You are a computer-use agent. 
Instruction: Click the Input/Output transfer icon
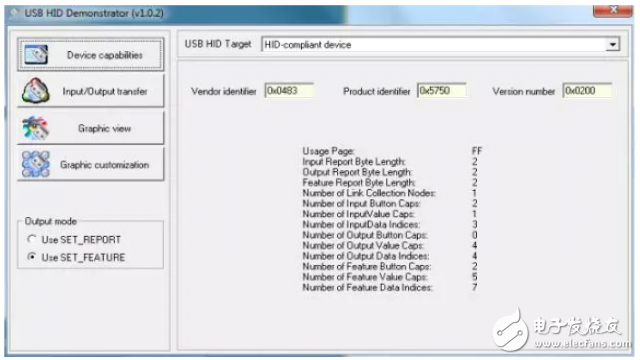[36, 91]
